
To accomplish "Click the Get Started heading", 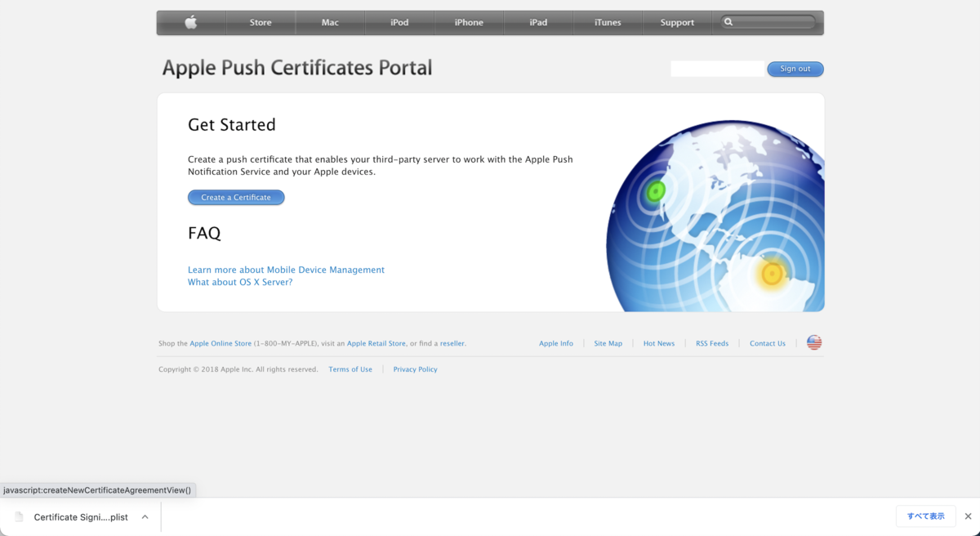I will [x=232, y=125].
